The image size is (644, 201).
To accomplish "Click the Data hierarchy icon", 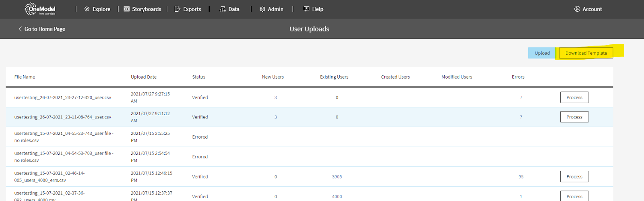I will [x=223, y=9].
